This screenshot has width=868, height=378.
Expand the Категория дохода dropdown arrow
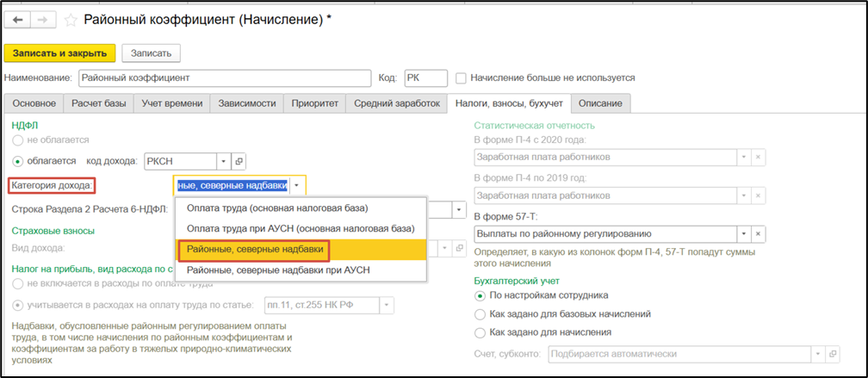tap(296, 185)
